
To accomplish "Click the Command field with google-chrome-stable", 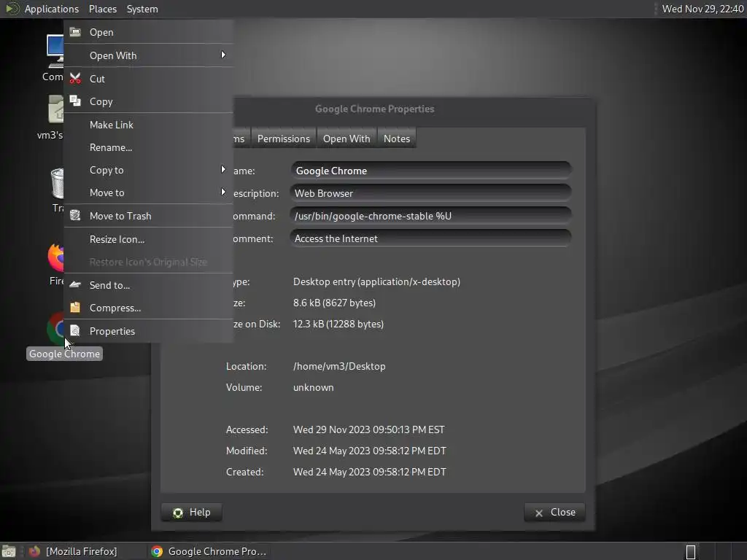I will point(430,216).
